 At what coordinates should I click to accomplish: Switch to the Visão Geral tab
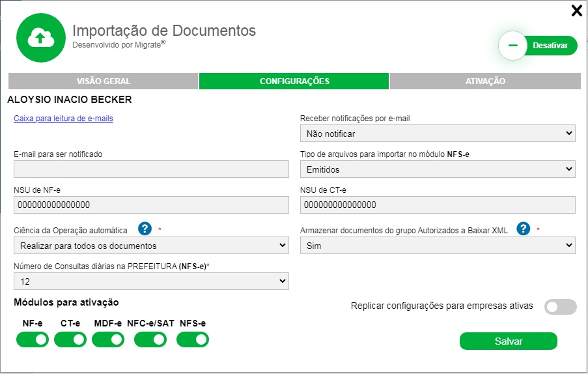[x=104, y=81]
